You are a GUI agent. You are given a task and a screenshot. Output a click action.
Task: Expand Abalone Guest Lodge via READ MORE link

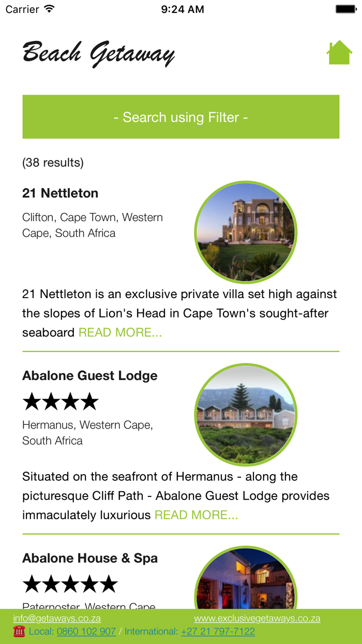tap(197, 515)
